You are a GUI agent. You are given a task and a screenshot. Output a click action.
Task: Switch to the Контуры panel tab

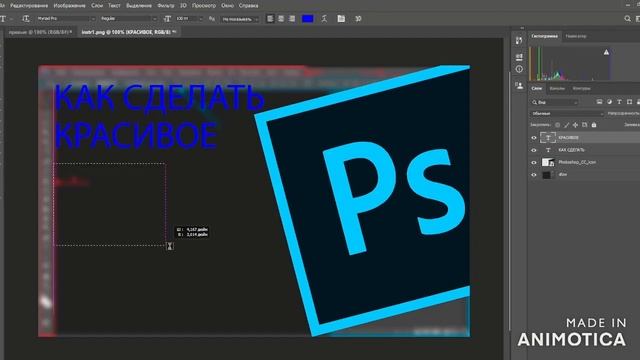581,88
